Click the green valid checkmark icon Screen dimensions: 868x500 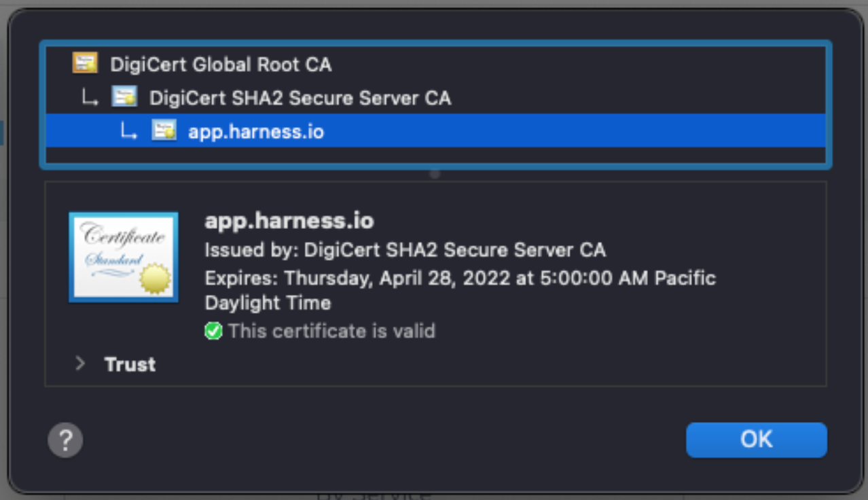213,332
